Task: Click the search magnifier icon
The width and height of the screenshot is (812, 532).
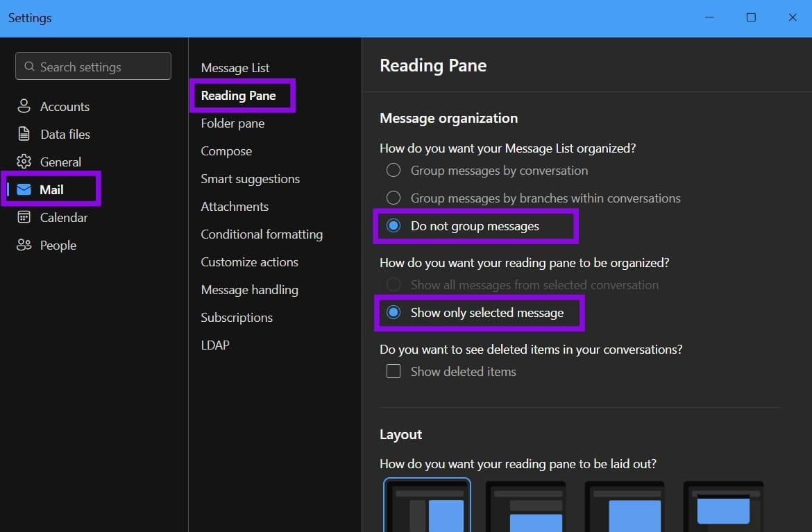Action: (x=30, y=67)
